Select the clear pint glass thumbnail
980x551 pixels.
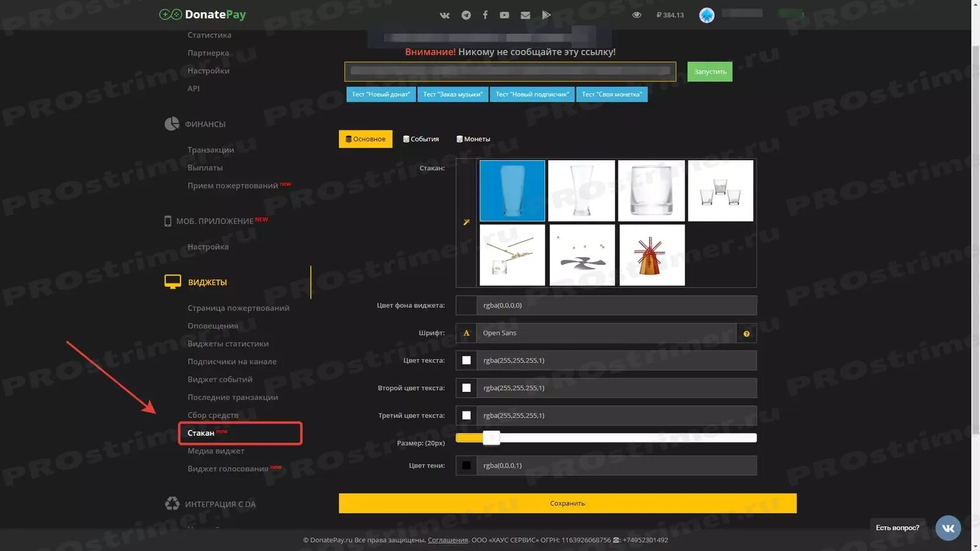pos(581,190)
